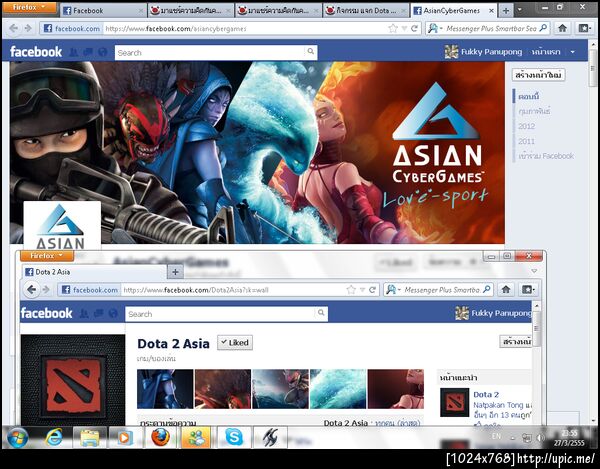The image size is (600, 469).
Task: Open the first blue hero photo thumbnail
Action: point(165,389)
